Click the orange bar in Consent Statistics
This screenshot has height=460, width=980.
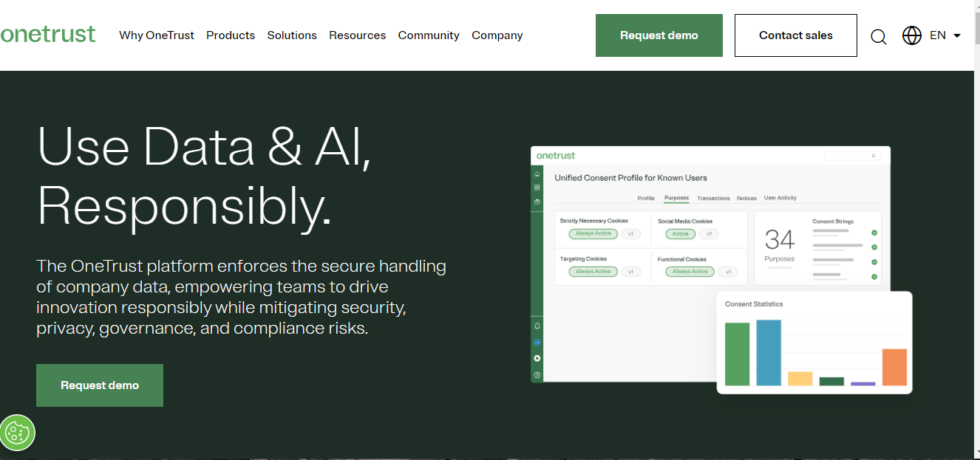pos(894,367)
